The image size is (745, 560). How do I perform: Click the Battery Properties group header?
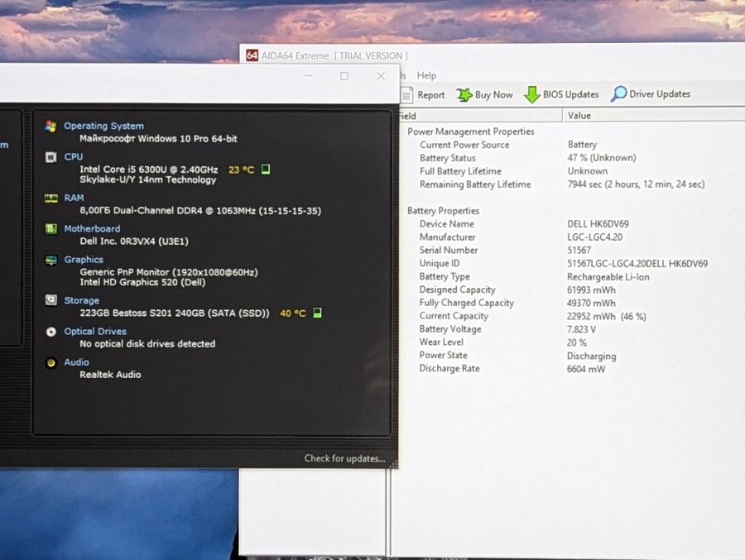(x=443, y=210)
